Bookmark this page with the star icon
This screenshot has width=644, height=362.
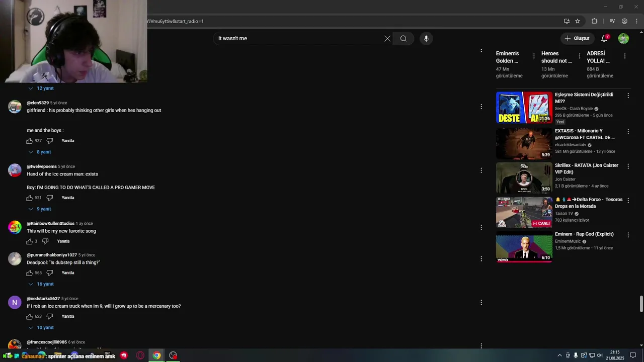(578, 21)
